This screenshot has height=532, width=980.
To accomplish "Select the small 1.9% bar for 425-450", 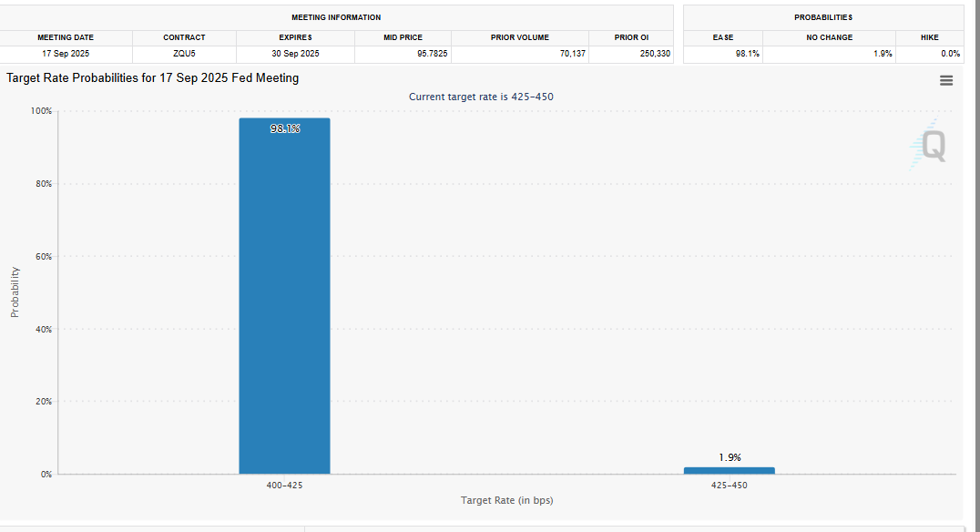I will tap(729, 470).
